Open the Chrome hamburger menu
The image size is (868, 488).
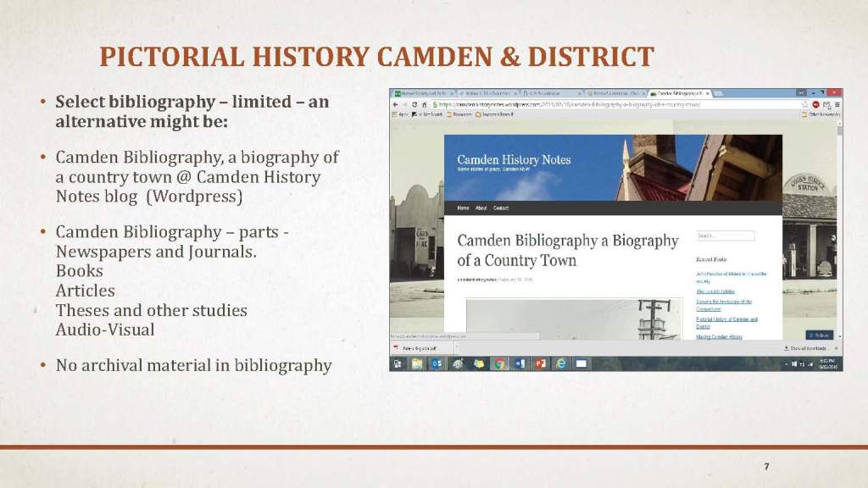(837, 104)
